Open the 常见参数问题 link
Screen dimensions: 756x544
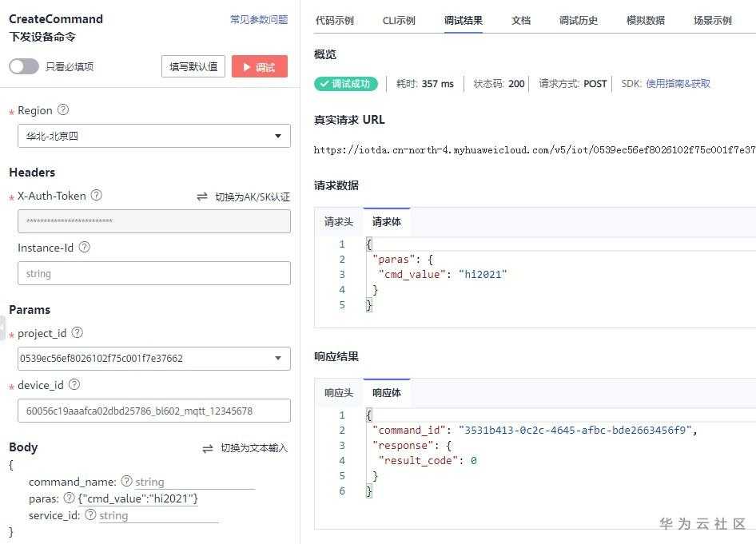point(259,20)
